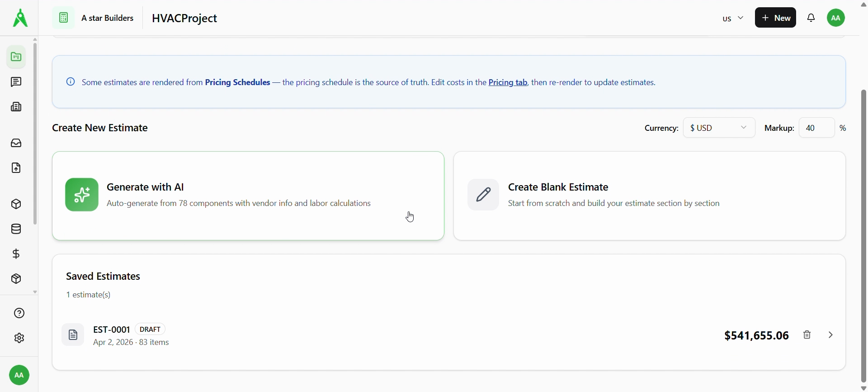Click the chat message icon in sidebar
This screenshot has width=868, height=392.
pos(16,82)
